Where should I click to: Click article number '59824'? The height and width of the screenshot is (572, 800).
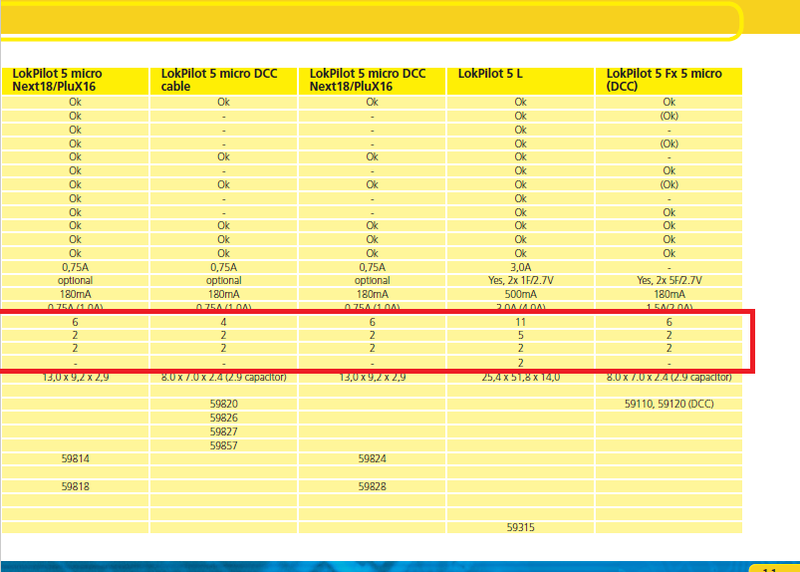372,459
